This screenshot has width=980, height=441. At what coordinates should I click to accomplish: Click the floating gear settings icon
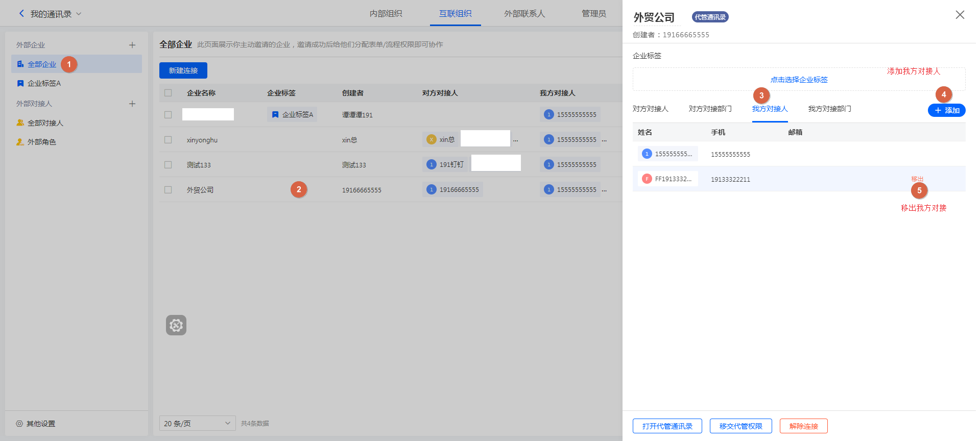[x=176, y=325]
